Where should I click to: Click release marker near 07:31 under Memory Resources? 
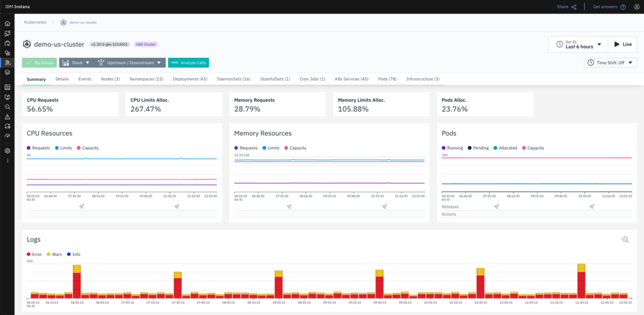[289, 207]
